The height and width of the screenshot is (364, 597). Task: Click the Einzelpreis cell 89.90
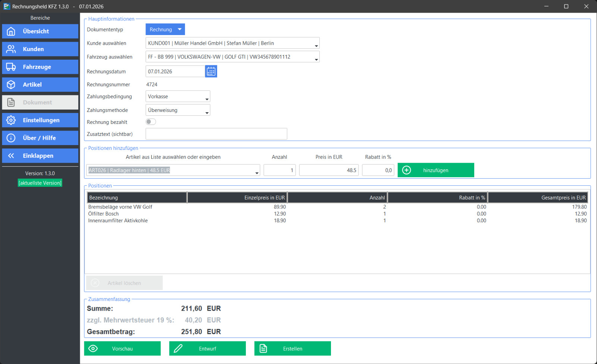point(280,207)
